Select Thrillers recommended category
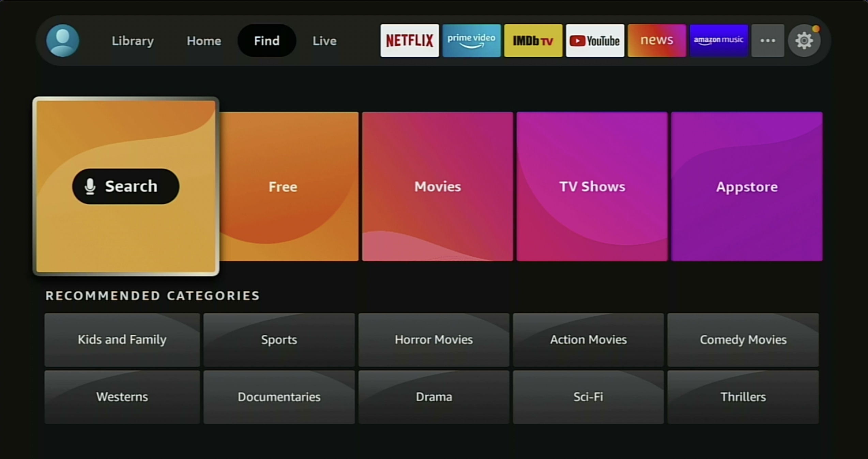This screenshot has height=459, width=868. click(743, 396)
